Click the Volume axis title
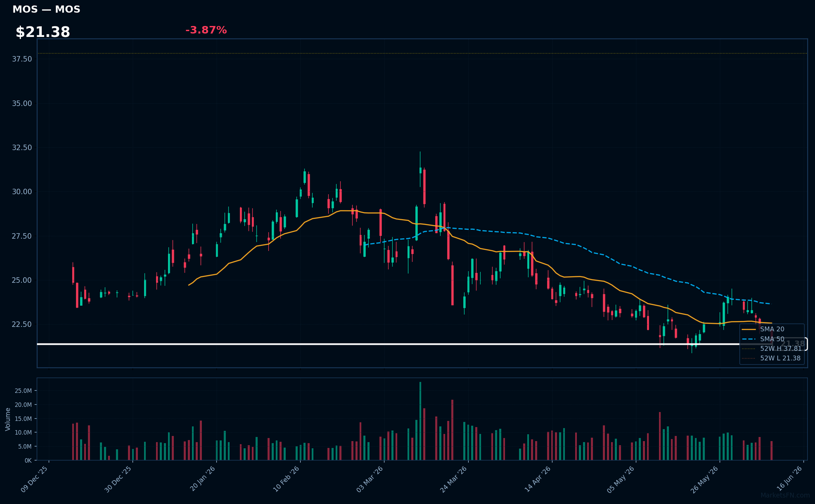 coord(8,419)
